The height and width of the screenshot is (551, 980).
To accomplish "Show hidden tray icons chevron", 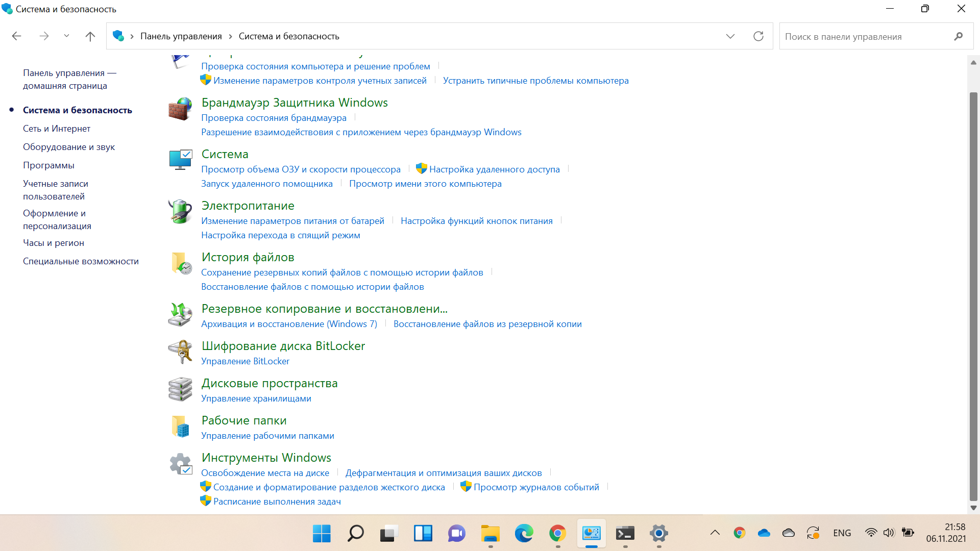I will 715,533.
